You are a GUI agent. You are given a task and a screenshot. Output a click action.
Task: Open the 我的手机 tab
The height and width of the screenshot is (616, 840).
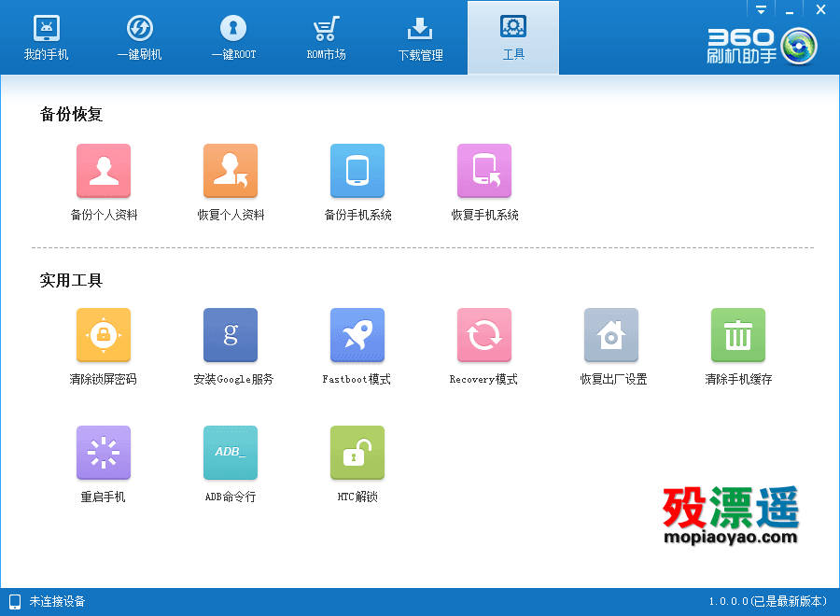pyautogui.click(x=46, y=38)
